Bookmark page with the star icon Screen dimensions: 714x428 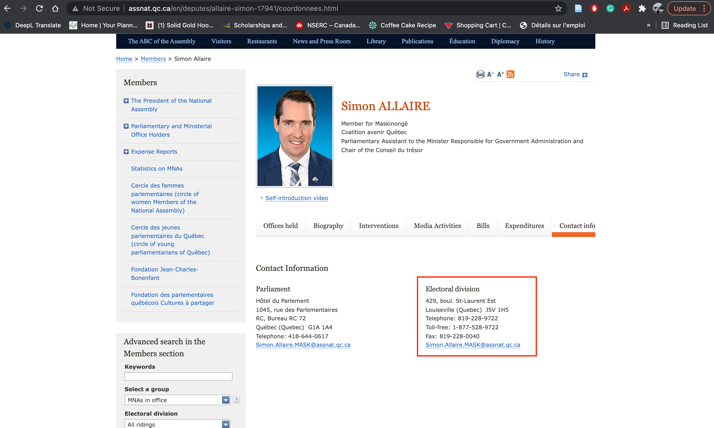pos(558,8)
